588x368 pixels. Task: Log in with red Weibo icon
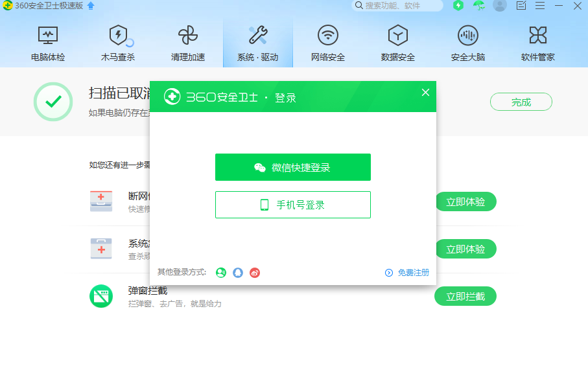click(255, 273)
